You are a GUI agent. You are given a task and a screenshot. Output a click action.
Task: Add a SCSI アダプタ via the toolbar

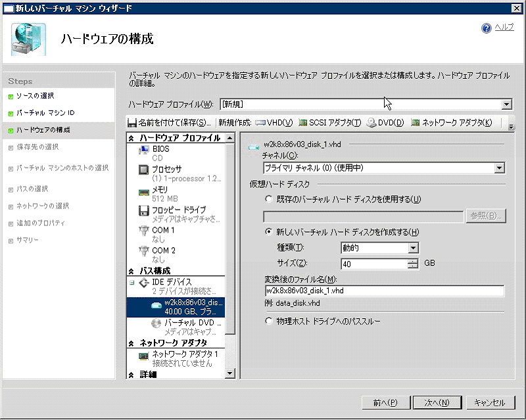pos(322,122)
